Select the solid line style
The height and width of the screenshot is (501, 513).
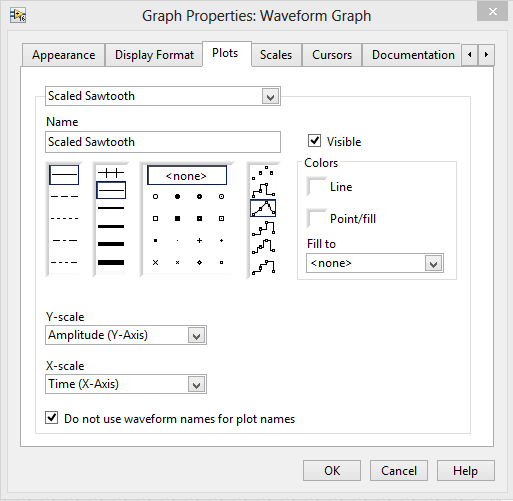click(64, 175)
